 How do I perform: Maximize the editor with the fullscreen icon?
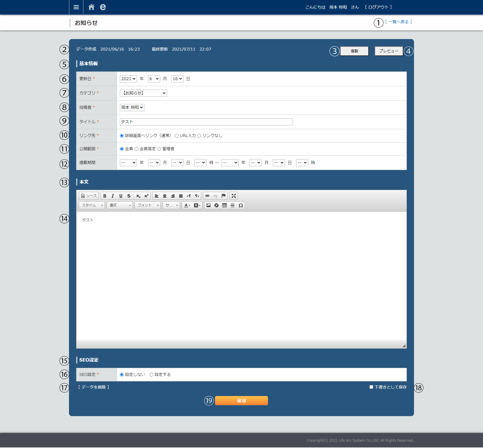coord(234,196)
